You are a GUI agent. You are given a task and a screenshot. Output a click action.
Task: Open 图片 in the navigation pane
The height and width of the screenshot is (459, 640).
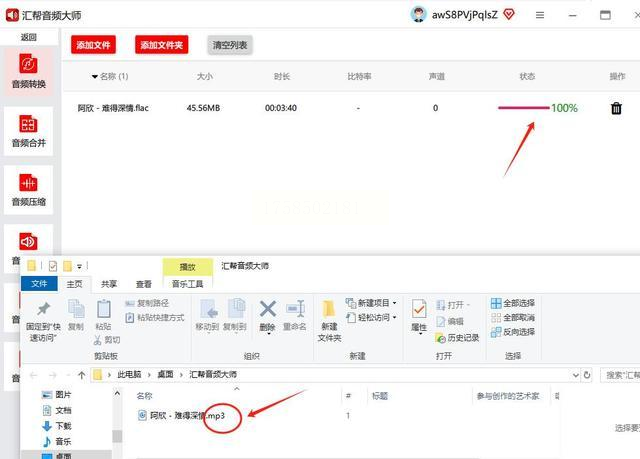[57, 395]
